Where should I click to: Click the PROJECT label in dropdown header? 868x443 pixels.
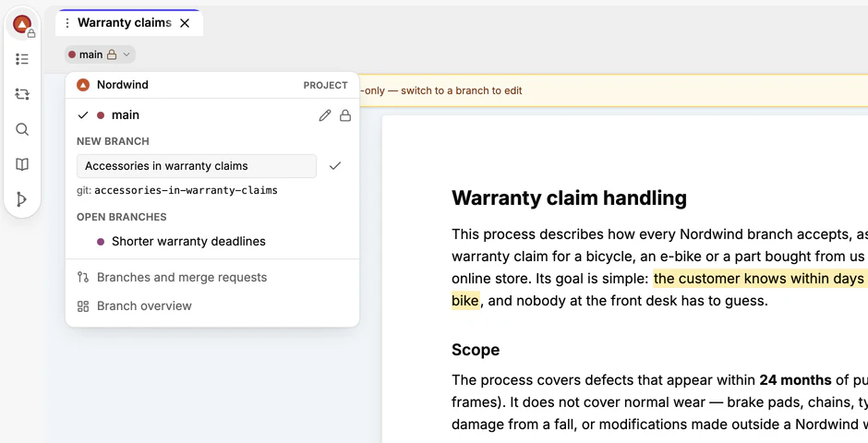[x=325, y=85]
